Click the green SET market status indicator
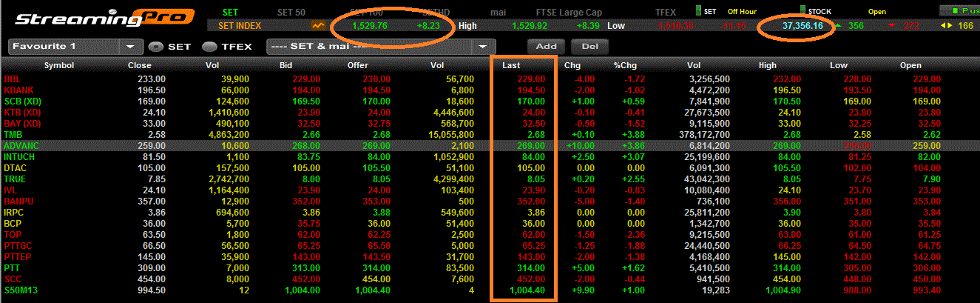This screenshot has height=303, width=980. point(697,11)
